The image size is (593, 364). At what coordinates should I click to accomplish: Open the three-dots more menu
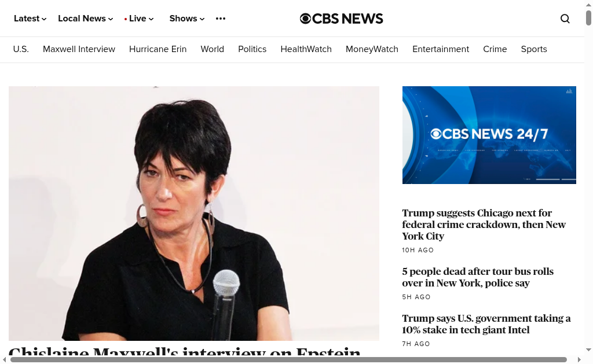point(221,19)
